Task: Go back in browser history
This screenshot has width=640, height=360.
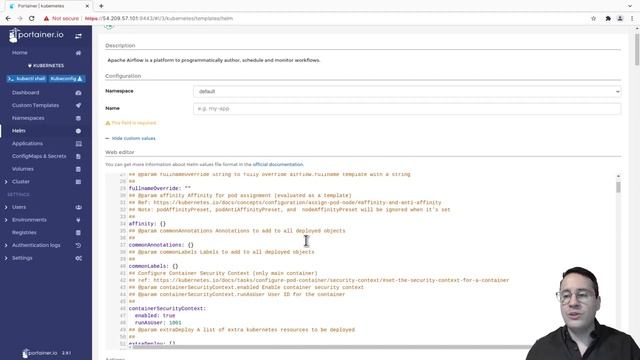Action: 8,18
